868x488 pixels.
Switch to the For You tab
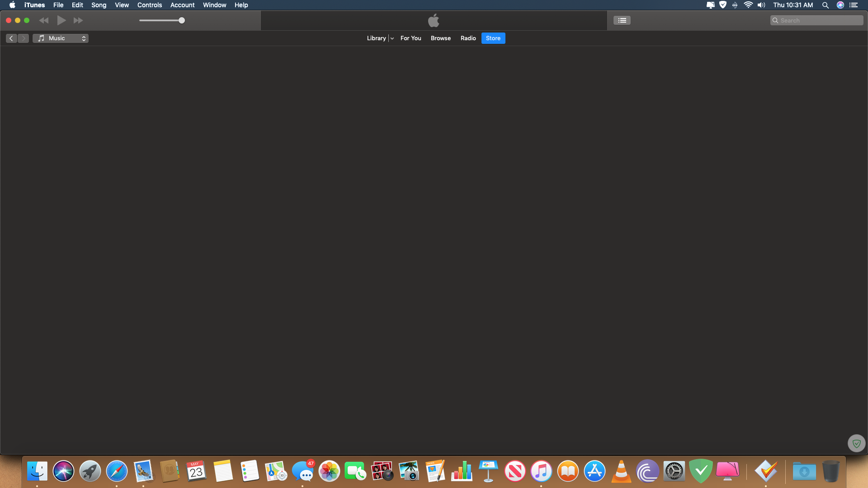click(410, 38)
